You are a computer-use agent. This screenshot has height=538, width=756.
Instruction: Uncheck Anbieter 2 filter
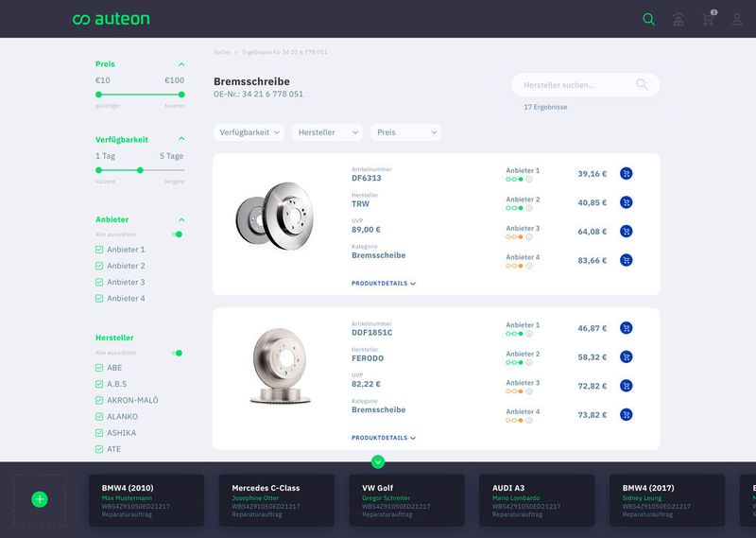pos(99,266)
